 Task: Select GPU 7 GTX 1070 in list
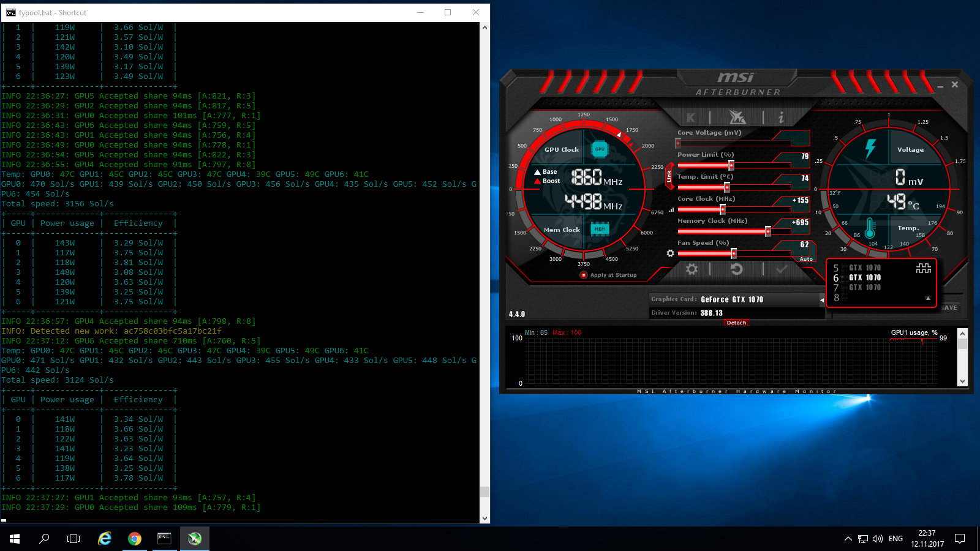[x=864, y=288]
